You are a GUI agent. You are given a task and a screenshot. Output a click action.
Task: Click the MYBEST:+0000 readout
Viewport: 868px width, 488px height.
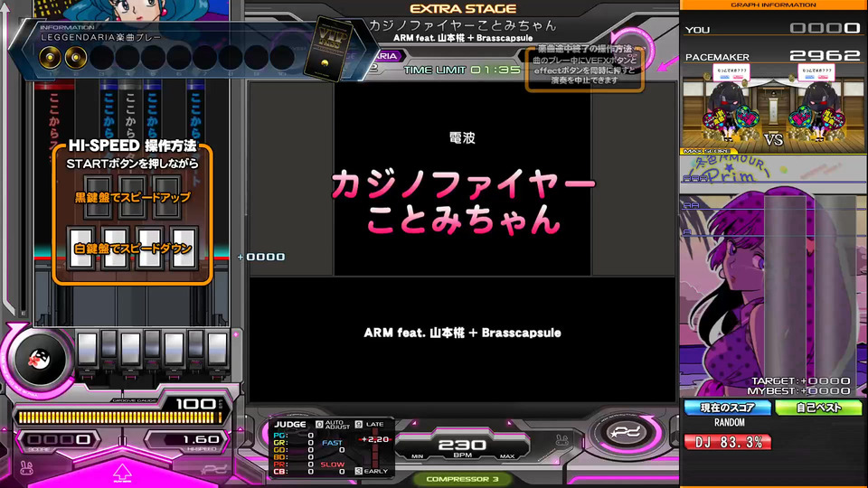click(798, 390)
